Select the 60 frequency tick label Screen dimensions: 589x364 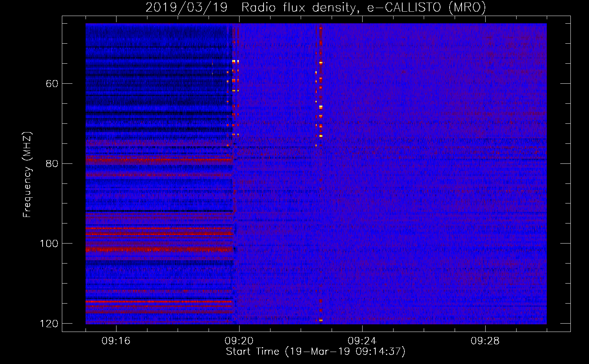pos(52,84)
